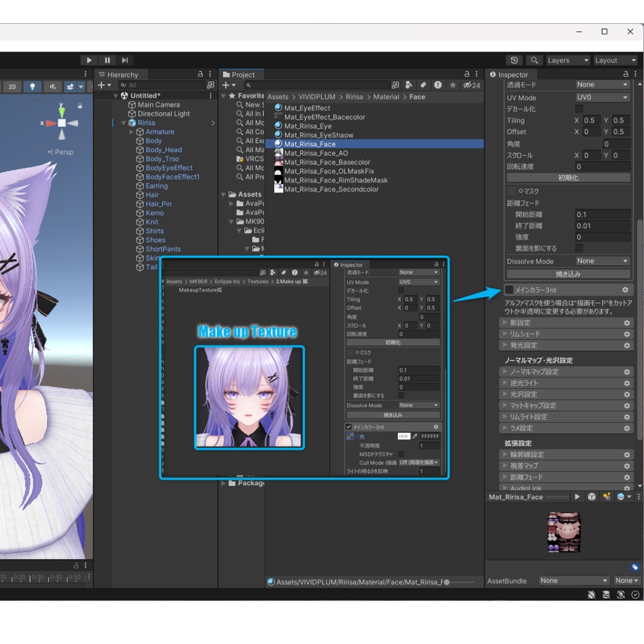Open Project panel three-dot menu

pyautogui.click(x=477, y=74)
